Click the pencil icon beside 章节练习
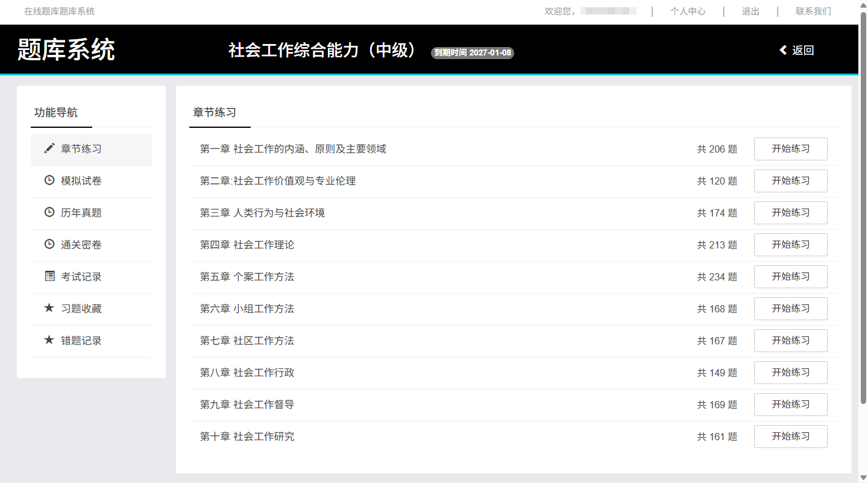Viewport: 868px width, 483px height. [49, 148]
